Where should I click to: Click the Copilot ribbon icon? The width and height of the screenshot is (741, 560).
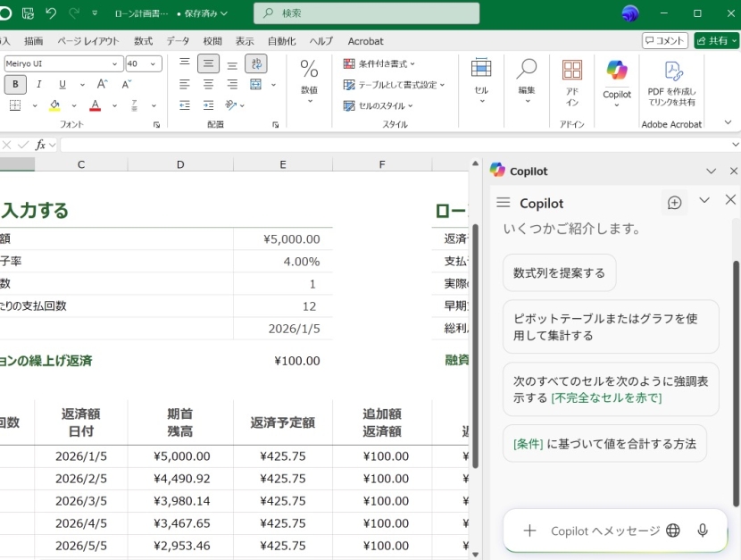coord(616,80)
